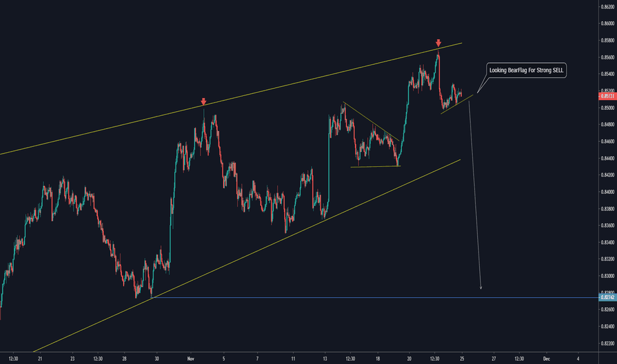The image size is (617, 364).
Task: Click the red arrow above the first peak
Action: coord(203,103)
